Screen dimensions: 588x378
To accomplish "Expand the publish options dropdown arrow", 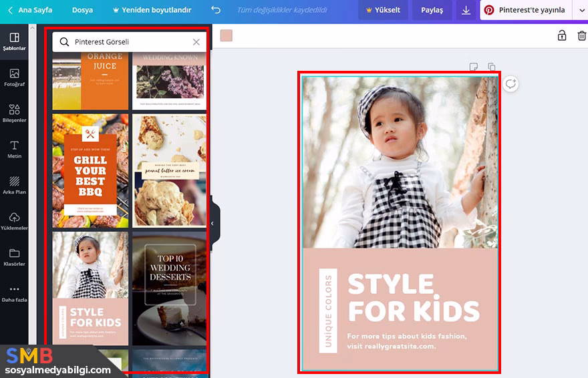I will point(581,10).
